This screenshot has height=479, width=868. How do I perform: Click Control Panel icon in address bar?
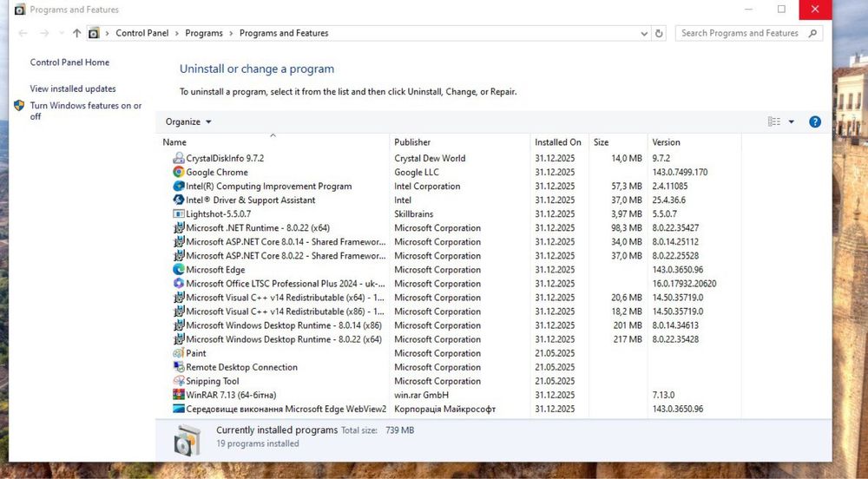(94, 33)
